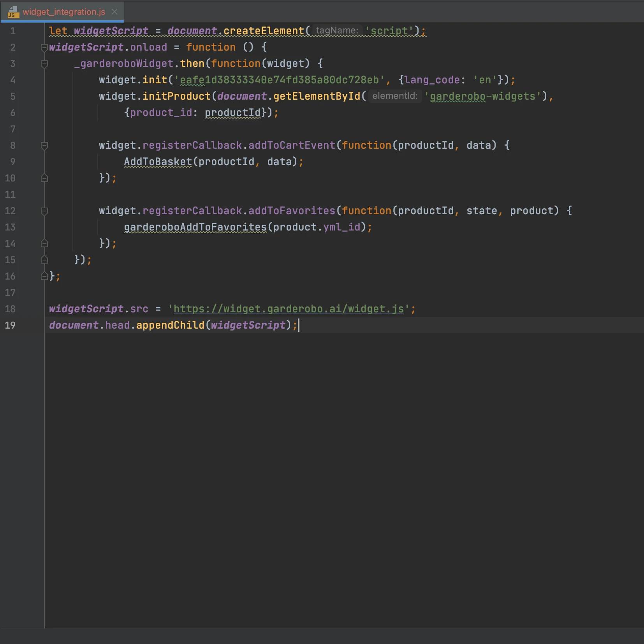Click lang_code property on line 4
Image resolution: width=644 pixels, height=644 pixels.
(432, 80)
